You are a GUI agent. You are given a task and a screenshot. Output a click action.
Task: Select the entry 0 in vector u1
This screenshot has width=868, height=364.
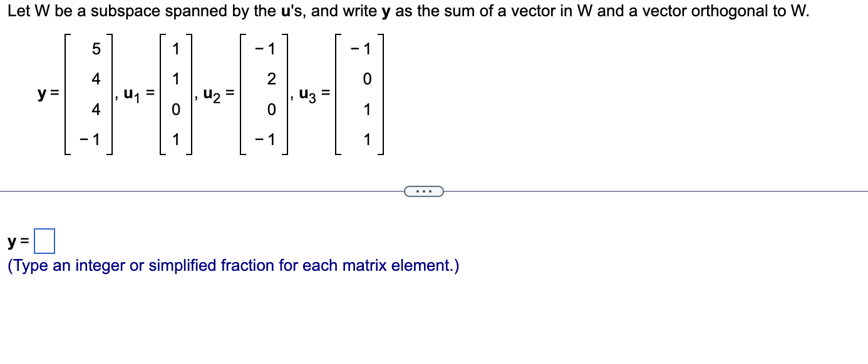tap(177, 110)
